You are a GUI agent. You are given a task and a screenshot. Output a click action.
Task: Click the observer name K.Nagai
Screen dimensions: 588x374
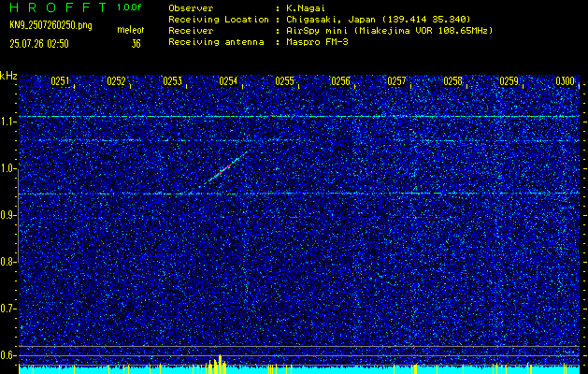pyautogui.click(x=306, y=8)
